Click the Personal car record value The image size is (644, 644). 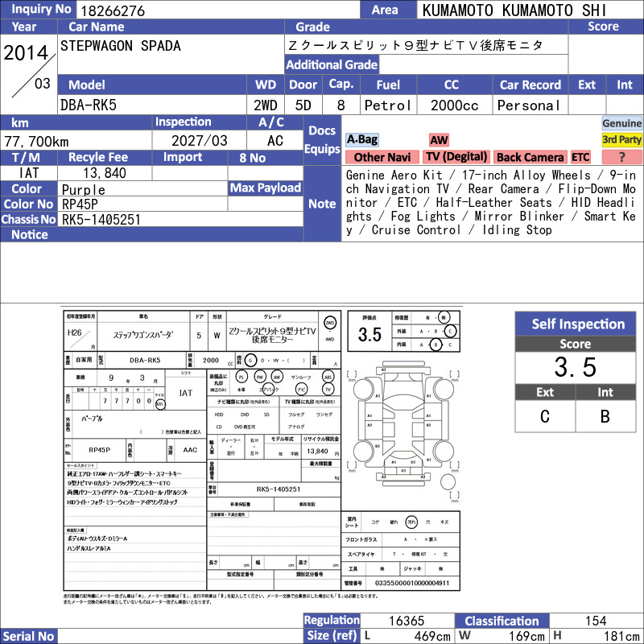529,105
